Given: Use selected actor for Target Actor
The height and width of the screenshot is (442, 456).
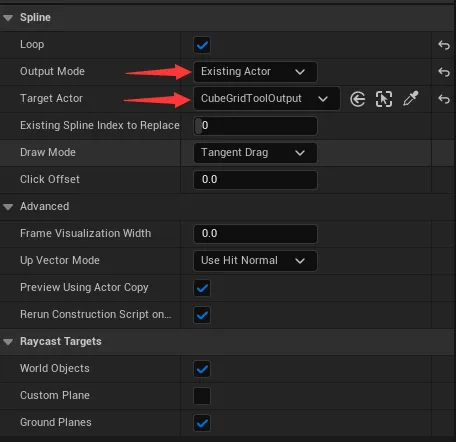Looking at the screenshot, I should tap(358, 99).
